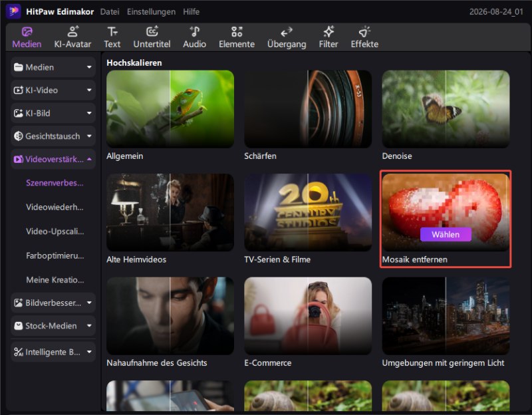Open the Übergang transitions icon
Viewport: 532px width, 415px height.
[x=287, y=32]
